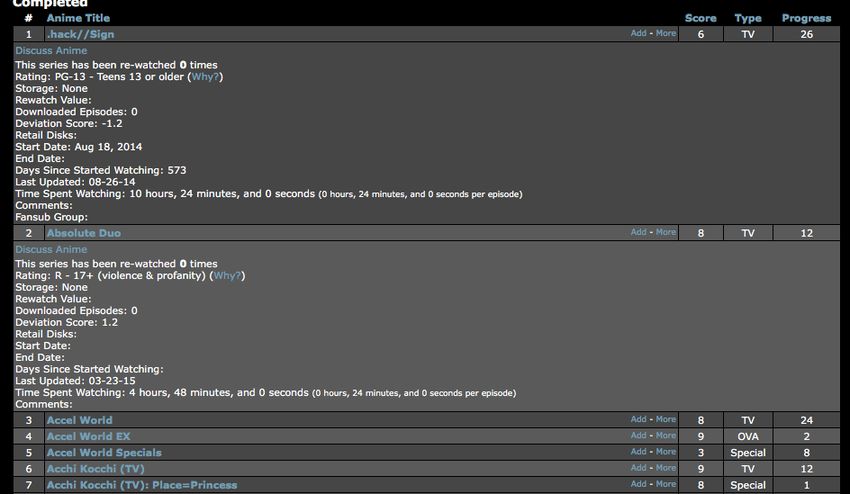Image resolution: width=850 pixels, height=494 pixels.
Task: Open the Accel World title link
Action: coord(79,420)
